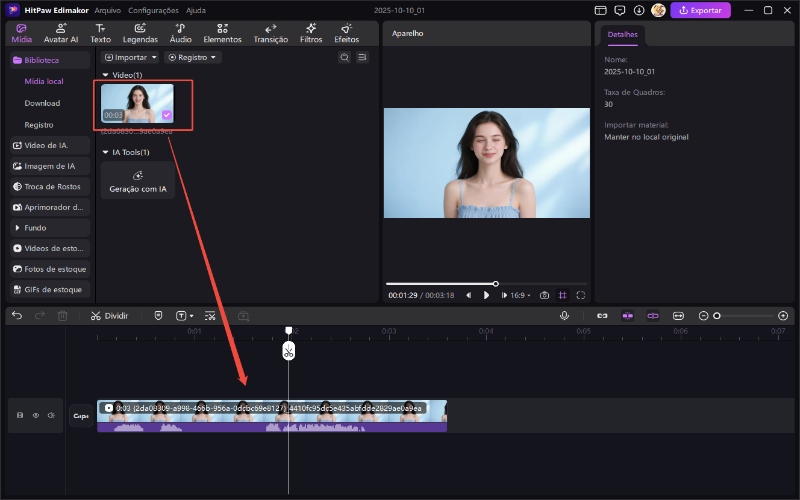The image size is (800, 500).
Task: Collapse the Video(1) section
Action: 105,75
